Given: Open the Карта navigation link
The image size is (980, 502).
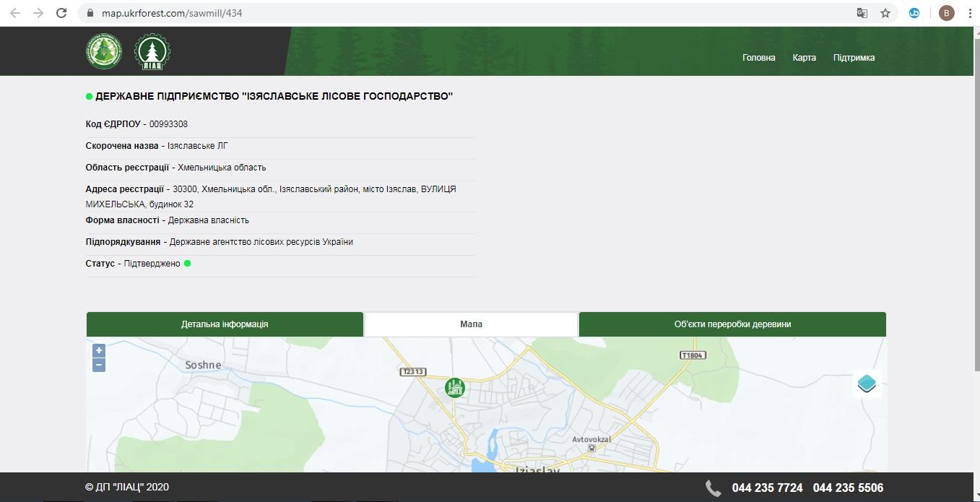Looking at the screenshot, I should click(x=804, y=58).
